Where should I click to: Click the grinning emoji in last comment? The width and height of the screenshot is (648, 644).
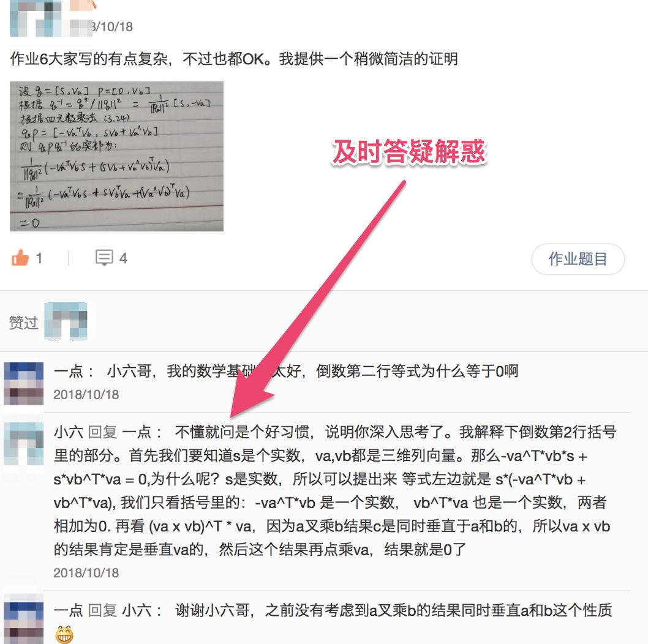(x=64, y=634)
